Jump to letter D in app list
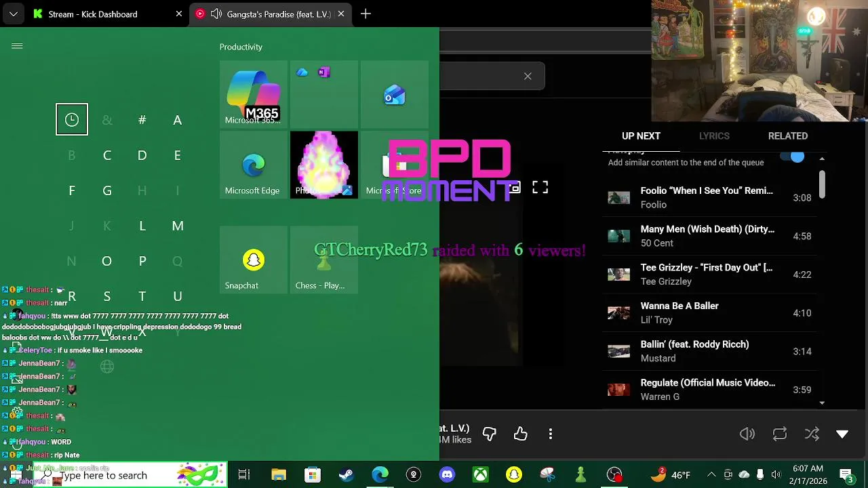This screenshot has height=488, width=868. [142, 155]
